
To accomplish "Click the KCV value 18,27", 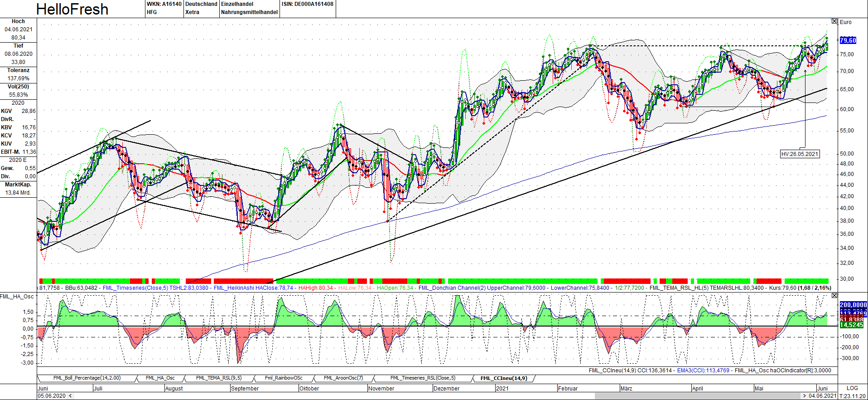I will point(29,136).
